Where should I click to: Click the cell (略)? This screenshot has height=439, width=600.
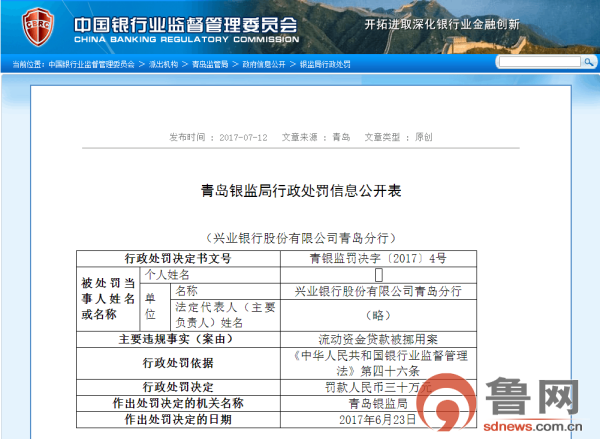(378, 315)
